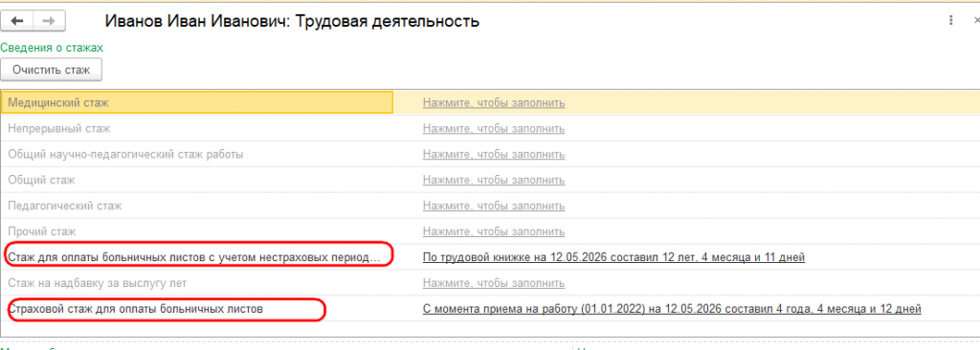Open fill link for Педагогический стаж
Viewport: 980px width, 350px height.
(x=494, y=206)
